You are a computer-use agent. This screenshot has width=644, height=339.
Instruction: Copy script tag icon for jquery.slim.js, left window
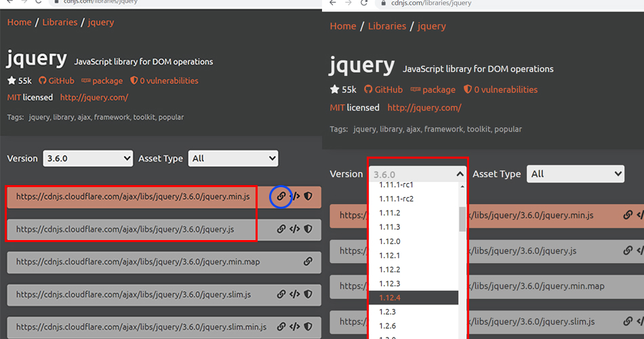pyautogui.click(x=294, y=294)
